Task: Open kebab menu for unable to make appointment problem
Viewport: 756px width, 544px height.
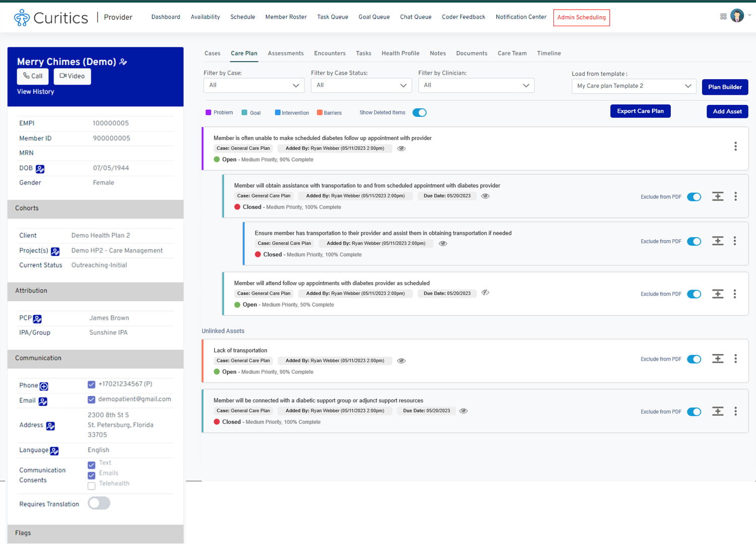Action: (735, 146)
